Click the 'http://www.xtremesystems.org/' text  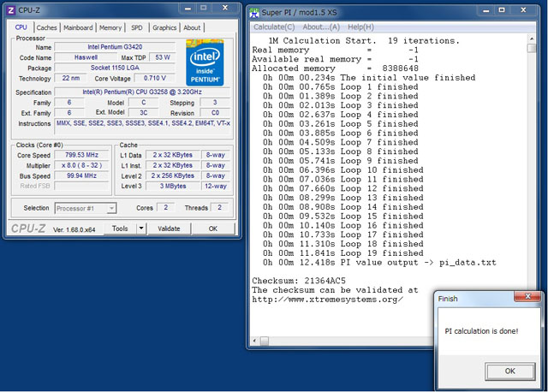(328, 300)
